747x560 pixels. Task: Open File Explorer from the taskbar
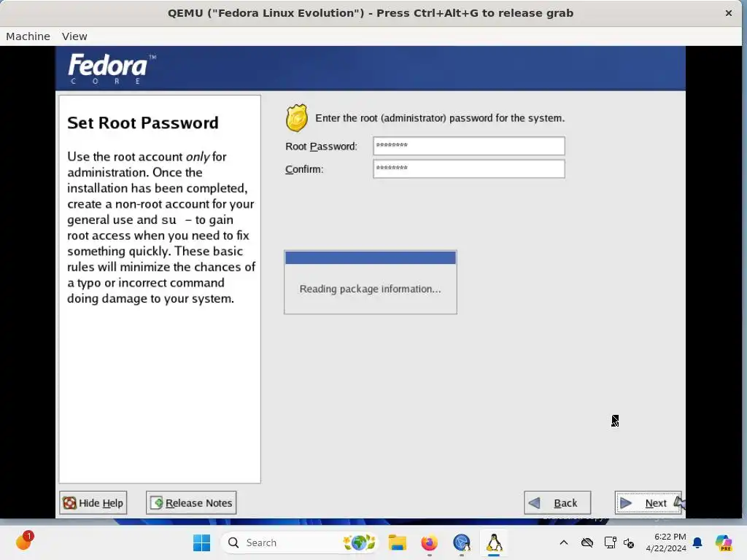tap(397, 542)
